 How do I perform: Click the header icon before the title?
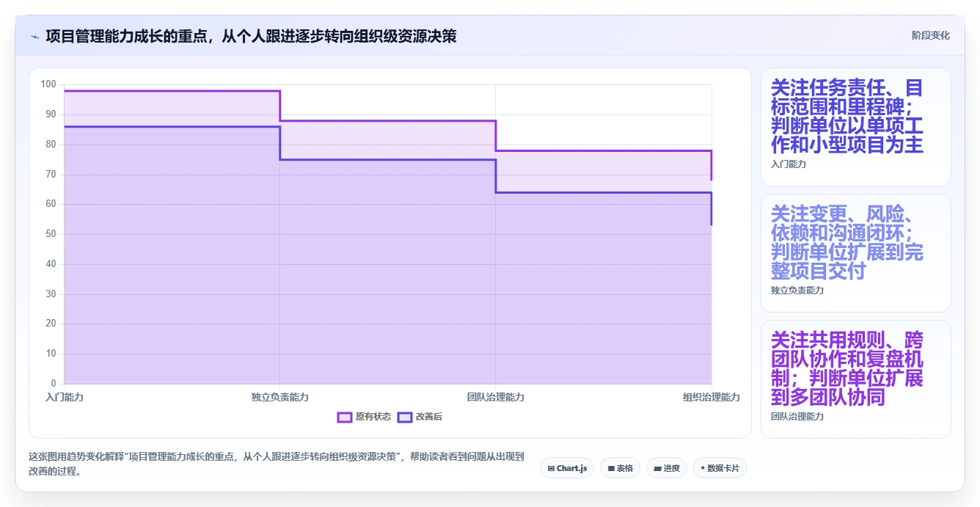(34, 36)
